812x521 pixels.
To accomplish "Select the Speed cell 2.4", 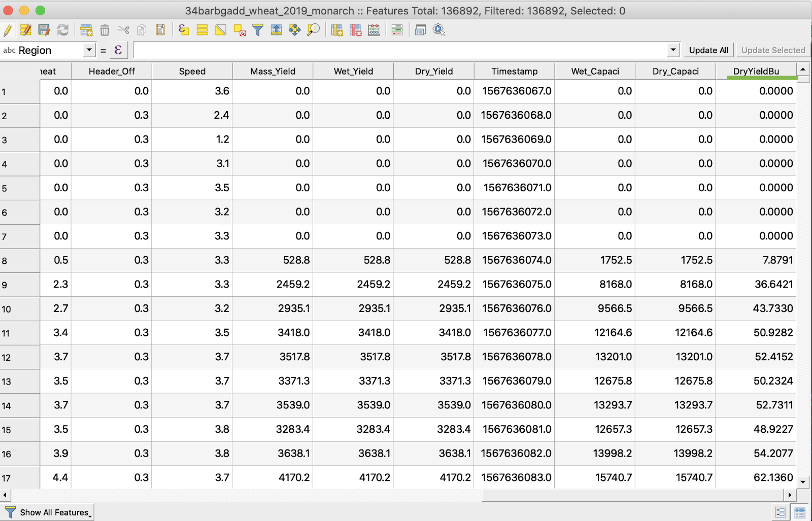I will tap(192, 115).
